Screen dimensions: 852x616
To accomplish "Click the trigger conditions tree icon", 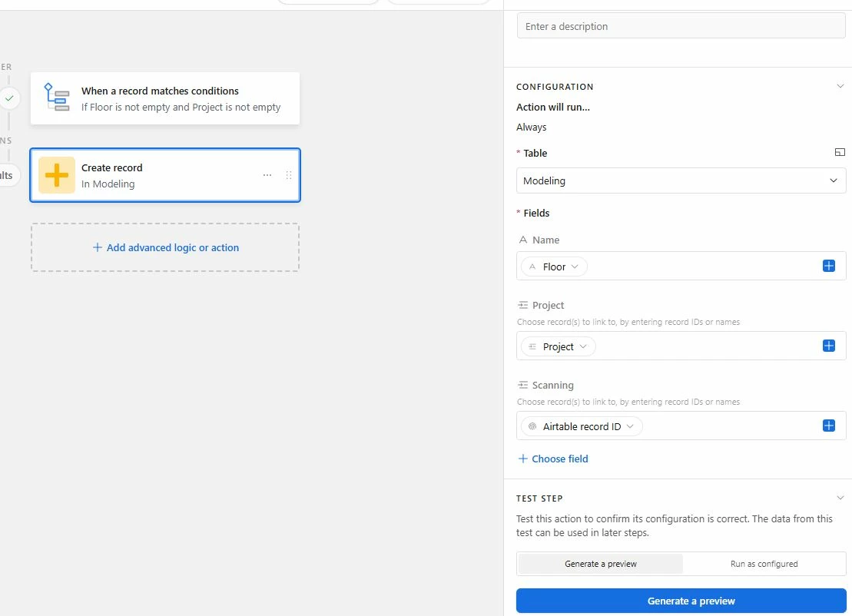I will coord(57,98).
